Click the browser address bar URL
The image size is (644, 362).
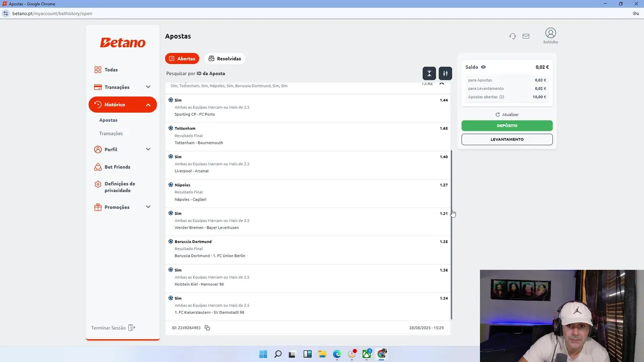(52, 14)
